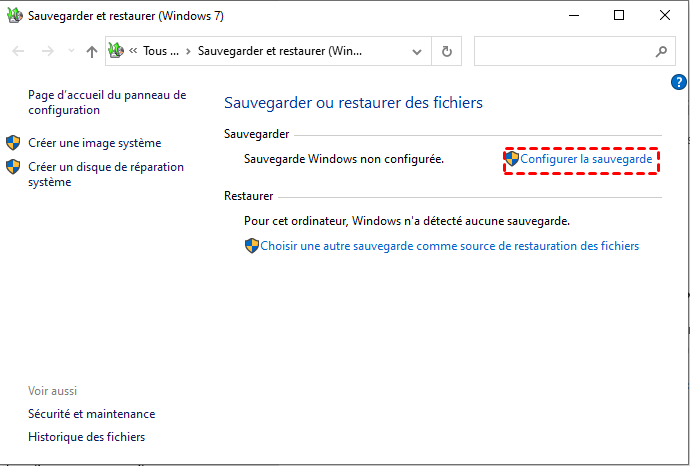This screenshot has height=466, width=690.
Task: Expand the address bar history dropdown
Action: tap(417, 51)
